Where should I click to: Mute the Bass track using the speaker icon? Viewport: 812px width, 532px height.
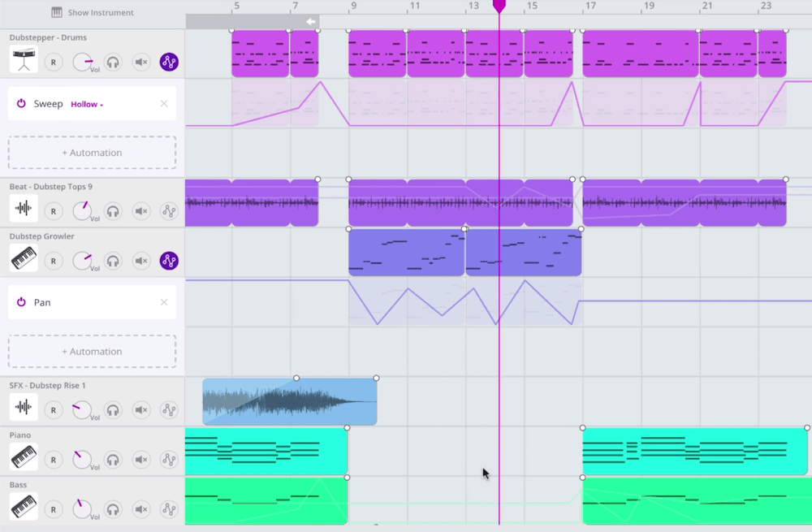[140, 508]
